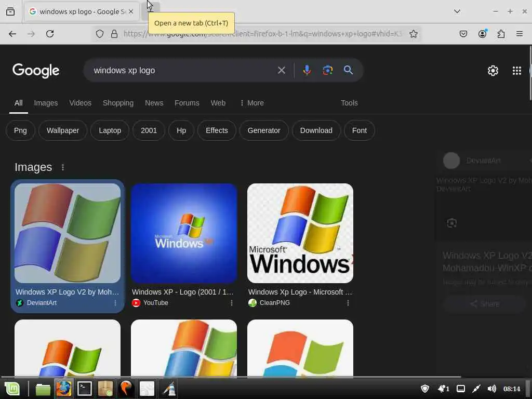Go back to previous page

(x=12, y=34)
